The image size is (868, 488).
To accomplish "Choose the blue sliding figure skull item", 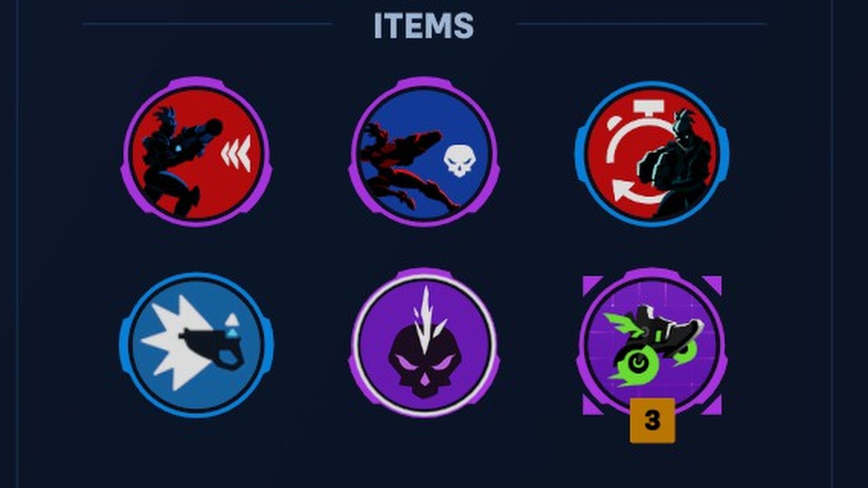I will [x=424, y=151].
